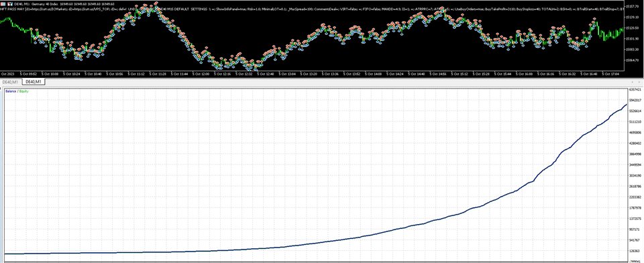Screen dimensions: 644x263
Task: Click the green Equity legend label
Action: (x=23, y=91)
